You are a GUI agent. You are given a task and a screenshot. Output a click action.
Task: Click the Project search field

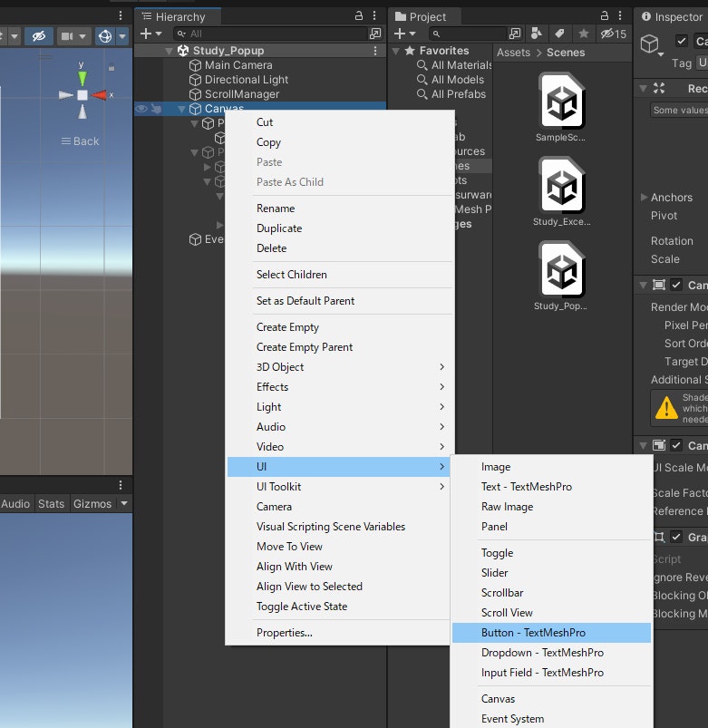468,34
